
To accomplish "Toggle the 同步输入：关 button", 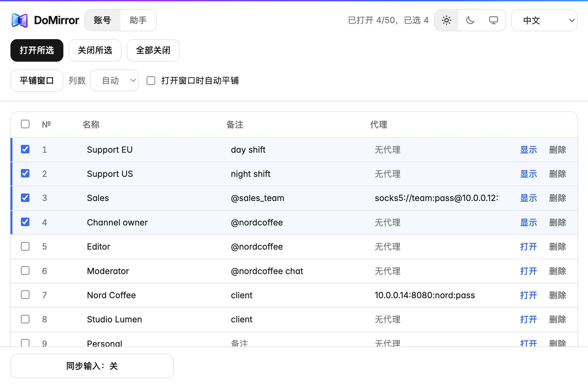I will click(x=92, y=366).
